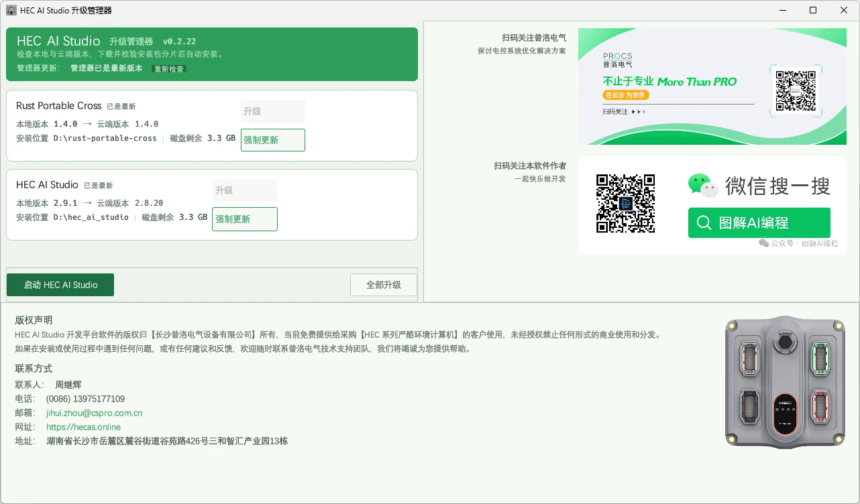Click the 联系方式 contact heading
Image resolution: width=860 pixels, height=504 pixels.
34,369
